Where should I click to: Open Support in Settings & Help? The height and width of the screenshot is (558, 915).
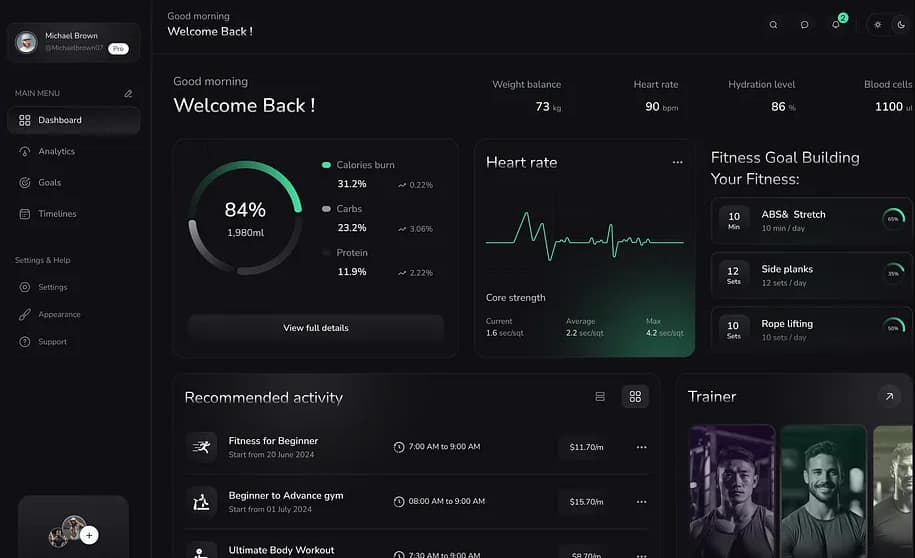coord(52,342)
